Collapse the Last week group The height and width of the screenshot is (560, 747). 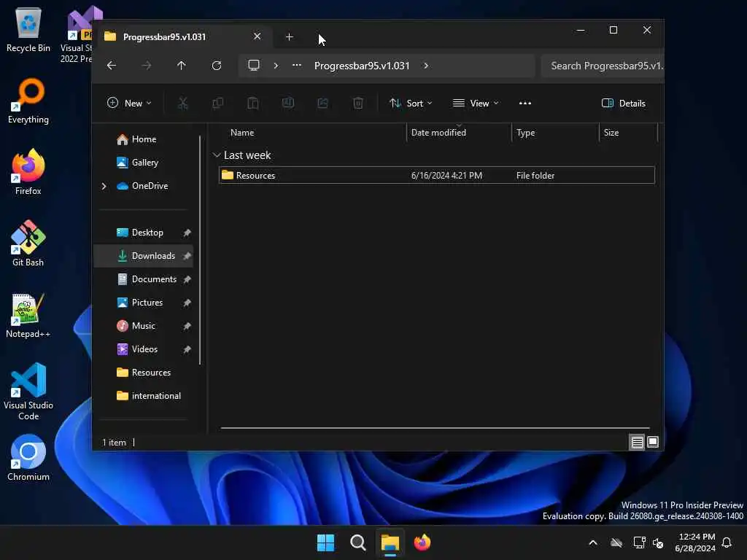217,155
